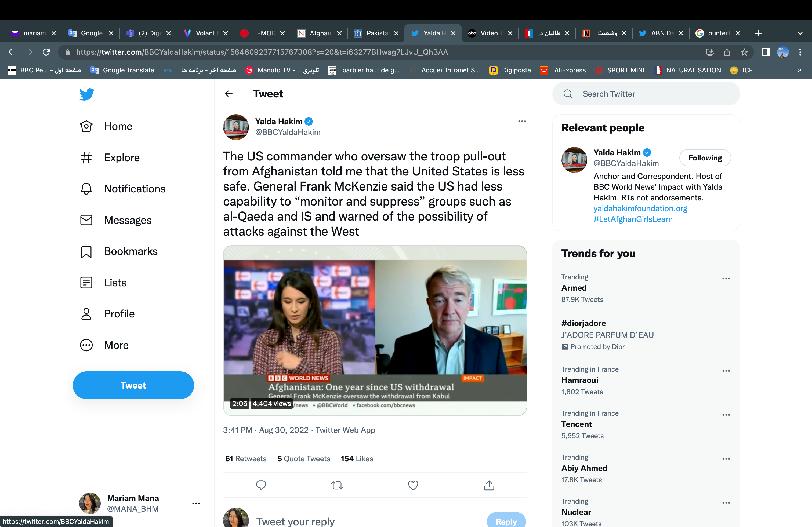Click the share tweet icon

(489, 485)
